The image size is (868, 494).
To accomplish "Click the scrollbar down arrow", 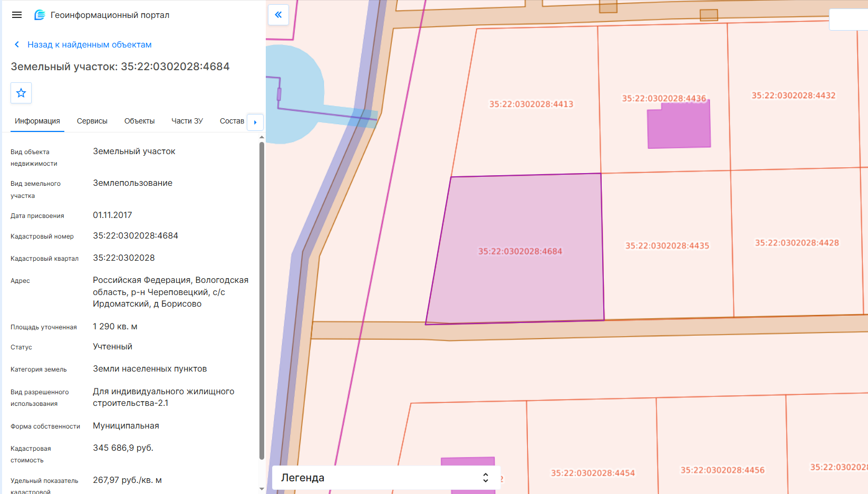I will click(262, 489).
